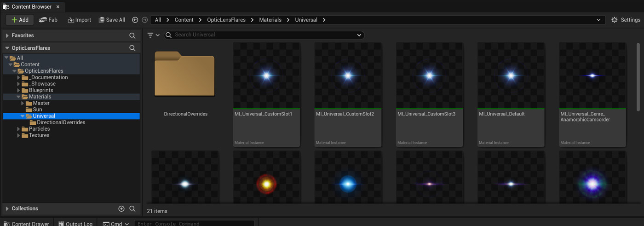This screenshot has height=226, width=644.
Task: Select MI_Universal_Default material instance
Action: [x=511, y=95]
